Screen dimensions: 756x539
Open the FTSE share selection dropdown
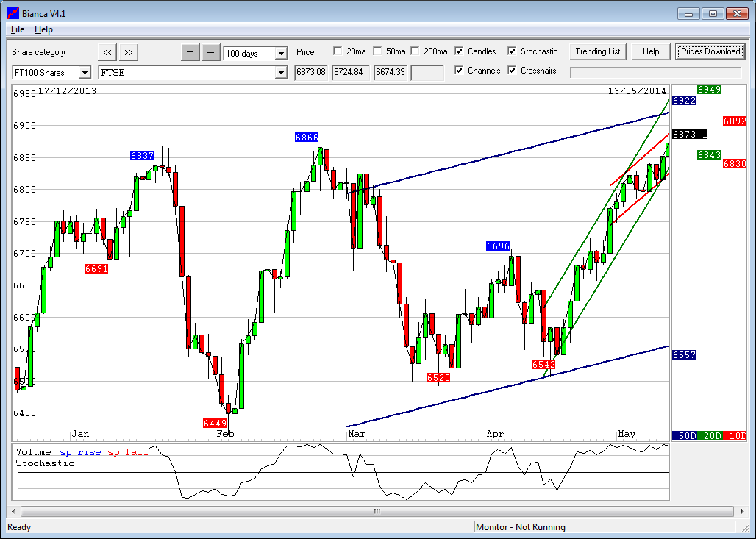tap(281, 72)
